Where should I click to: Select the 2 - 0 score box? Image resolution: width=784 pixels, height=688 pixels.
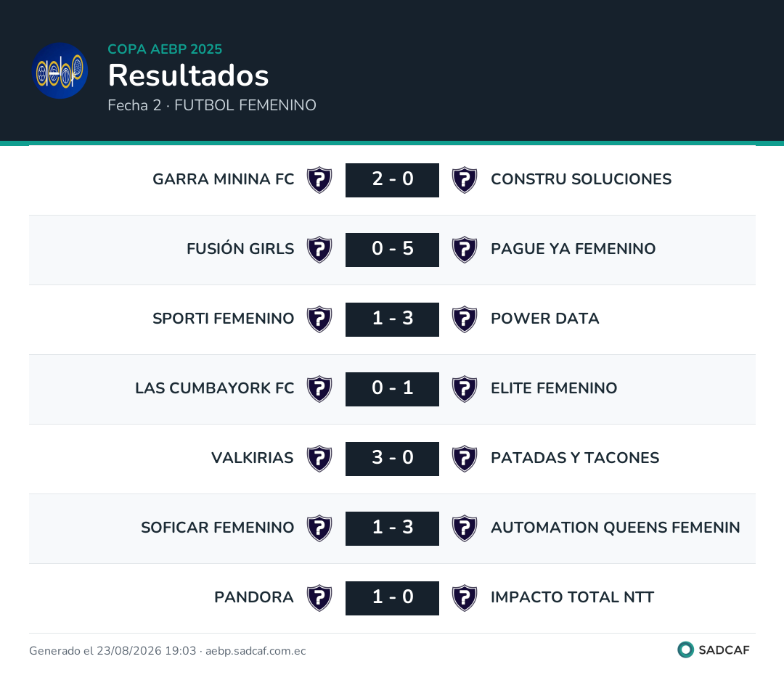coord(393,180)
